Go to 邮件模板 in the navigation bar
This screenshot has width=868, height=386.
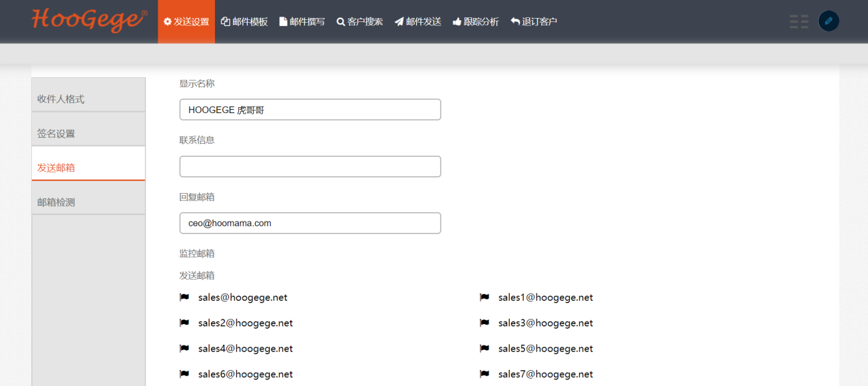click(244, 21)
